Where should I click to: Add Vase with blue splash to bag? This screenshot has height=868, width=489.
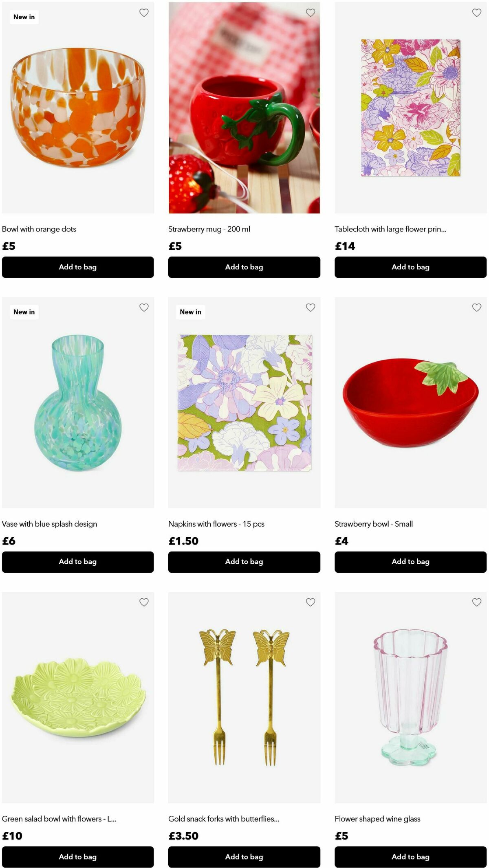[78, 562]
